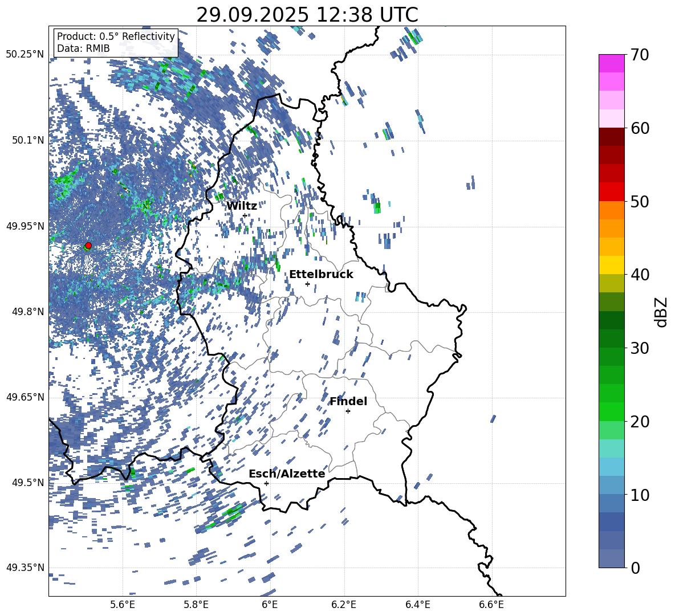Click the 50.1°N latitude label
Screen dimensions: 675x616
click(x=28, y=140)
